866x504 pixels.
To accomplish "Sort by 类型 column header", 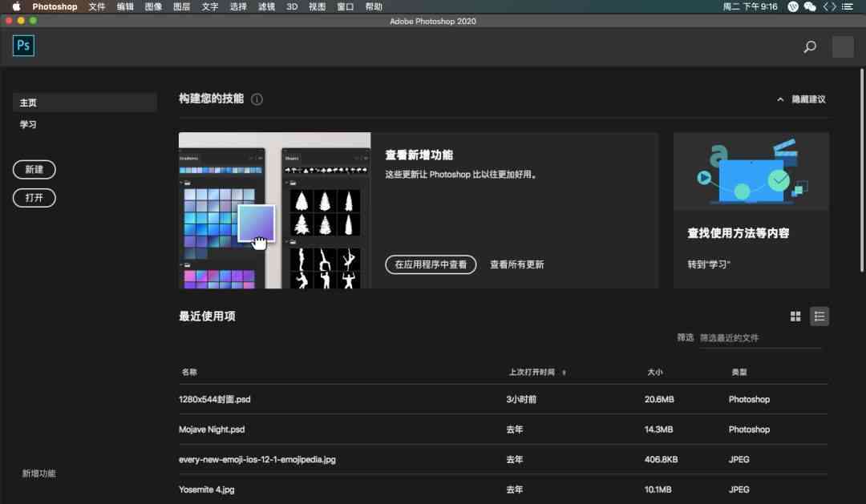I will click(x=739, y=372).
